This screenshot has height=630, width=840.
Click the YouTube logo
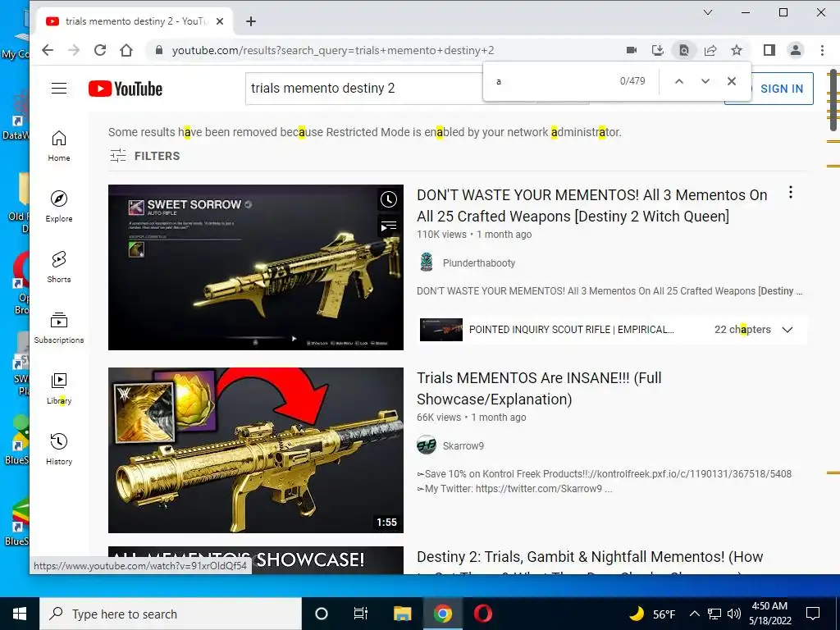[126, 89]
